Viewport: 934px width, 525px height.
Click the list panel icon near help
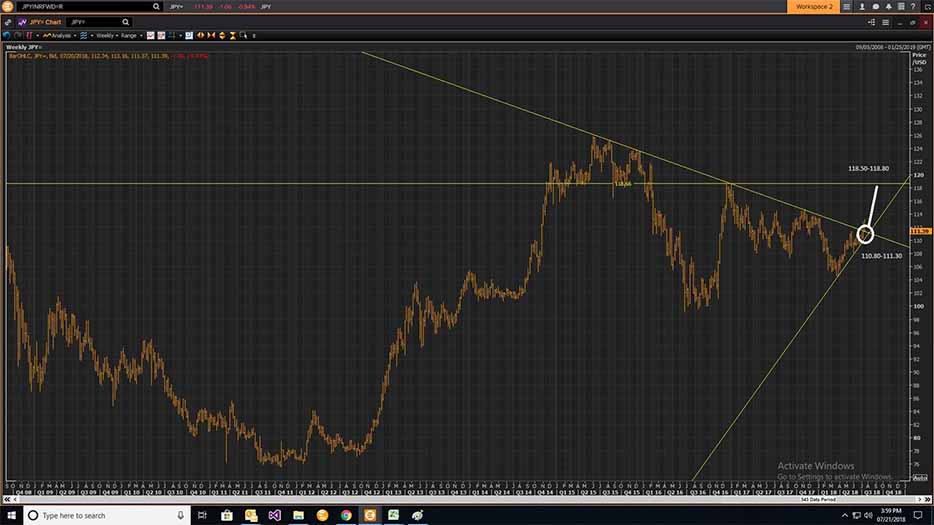(x=901, y=7)
